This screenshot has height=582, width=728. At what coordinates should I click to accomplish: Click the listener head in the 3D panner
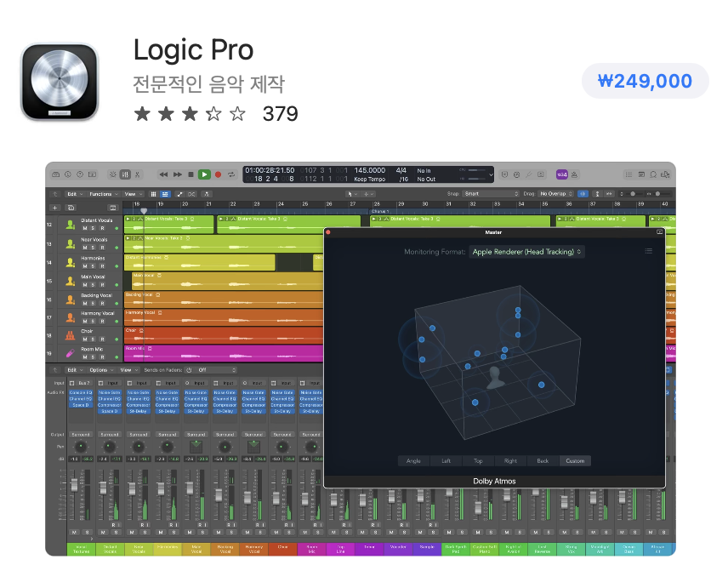[495, 378]
